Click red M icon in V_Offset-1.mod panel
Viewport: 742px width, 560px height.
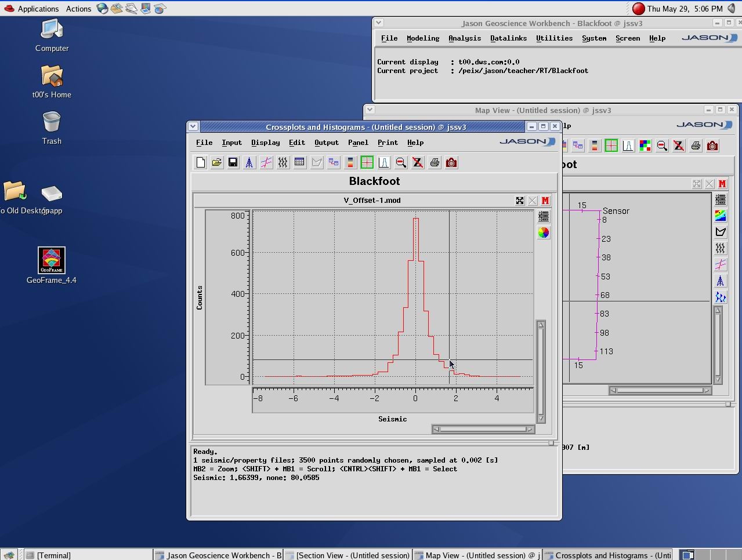545,201
